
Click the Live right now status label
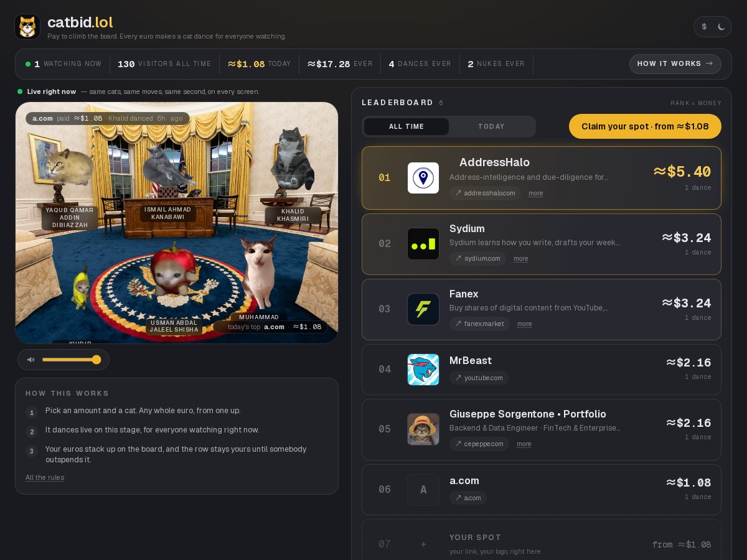tap(52, 91)
